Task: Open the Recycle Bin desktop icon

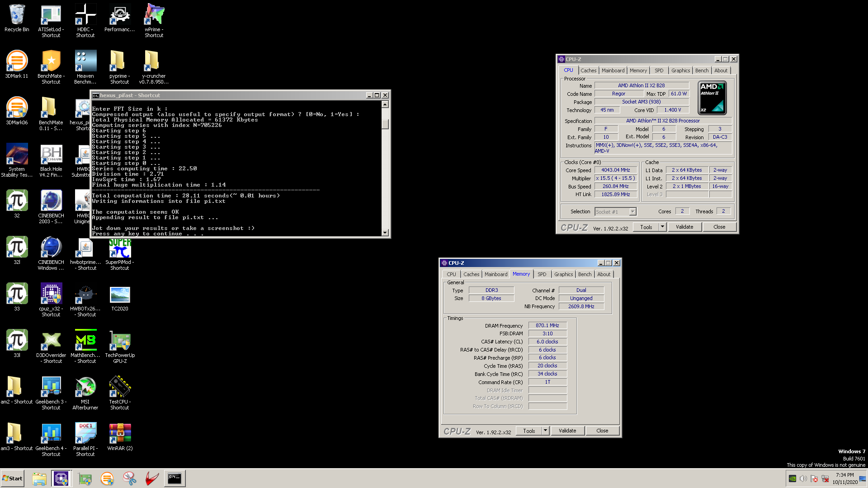Action: 17,18
